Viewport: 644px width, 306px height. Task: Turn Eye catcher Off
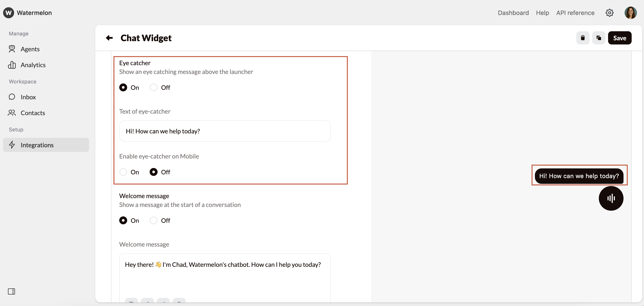point(153,88)
